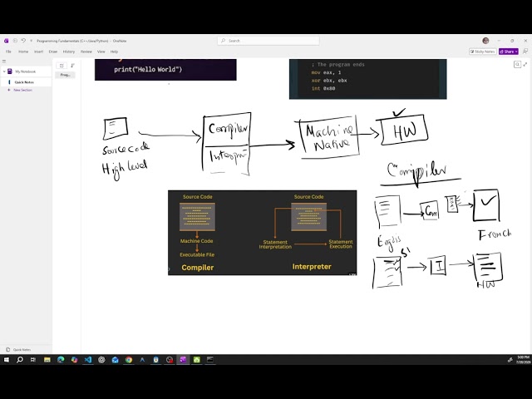532x399 pixels.
Task: Click the OneNote app icon in title bar
Action: pos(6,41)
